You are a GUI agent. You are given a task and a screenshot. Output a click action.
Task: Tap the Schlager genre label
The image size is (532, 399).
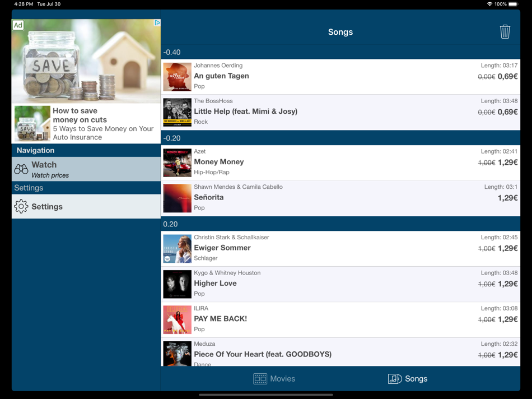coord(206,258)
